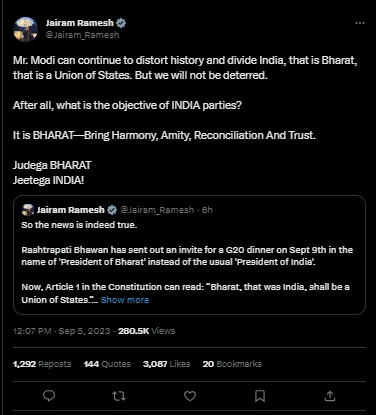The width and height of the screenshot is (376, 415).
Task: Click the Jairam Ramesh display name at top
Action: click(x=80, y=23)
